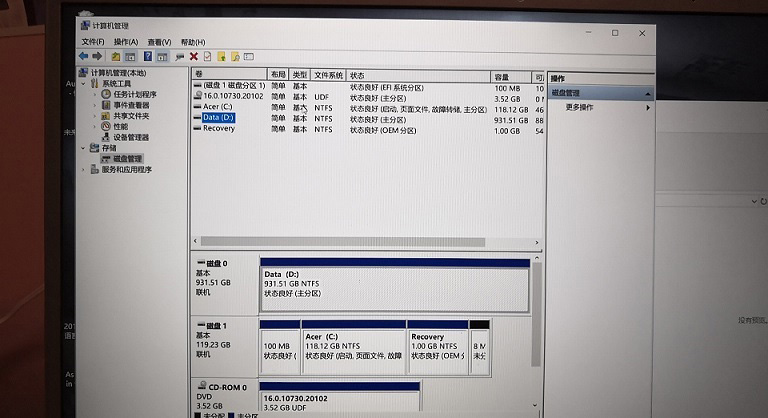Open the 帮助(H) menu
The width and height of the screenshot is (768, 418).
tap(193, 42)
